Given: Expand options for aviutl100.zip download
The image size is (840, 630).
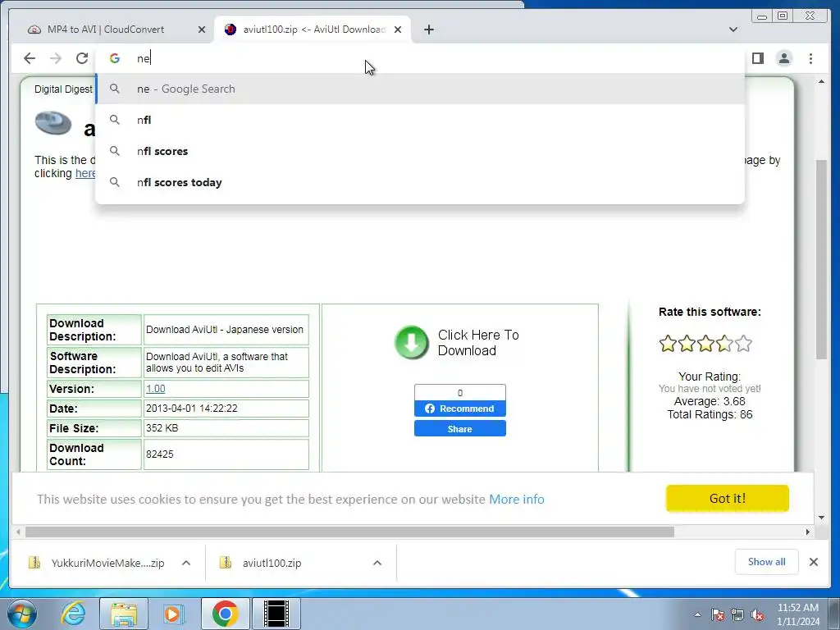Looking at the screenshot, I should 377,563.
